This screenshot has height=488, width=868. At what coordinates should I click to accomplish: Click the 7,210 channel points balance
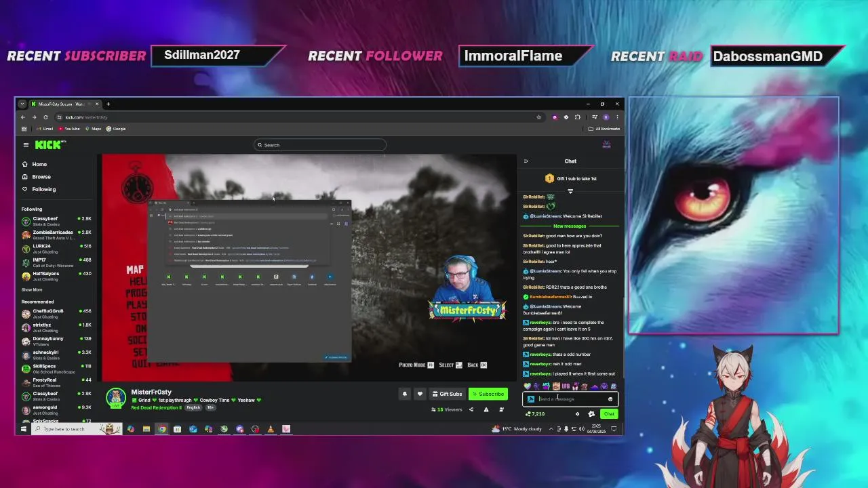(x=535, y=413)
